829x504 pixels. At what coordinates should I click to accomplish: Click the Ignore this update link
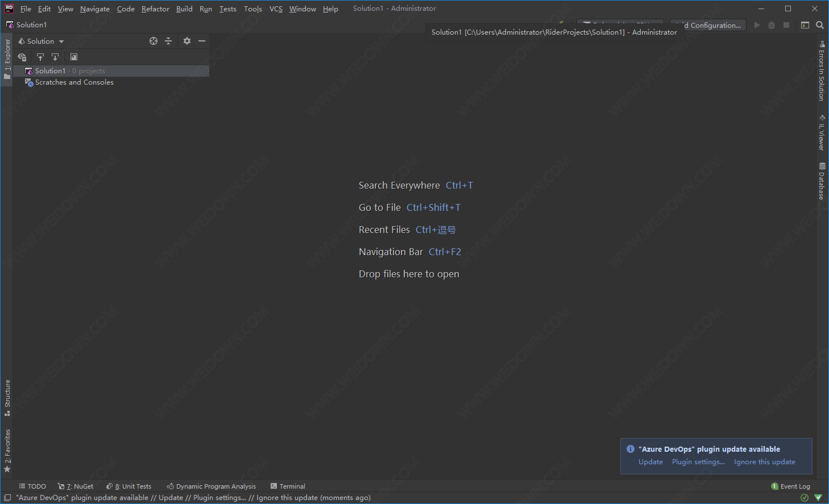coord(764,462)
